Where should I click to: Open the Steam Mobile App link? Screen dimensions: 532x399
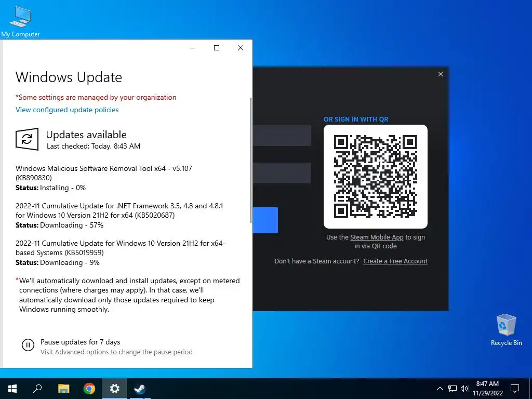[377, 237]
